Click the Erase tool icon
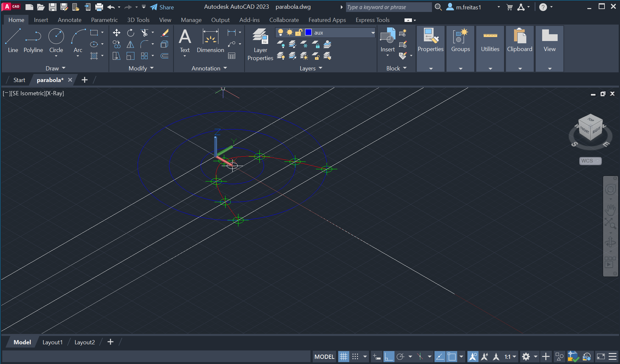The height and width of the screenshot is (364, 620). [x=165, y=33]
